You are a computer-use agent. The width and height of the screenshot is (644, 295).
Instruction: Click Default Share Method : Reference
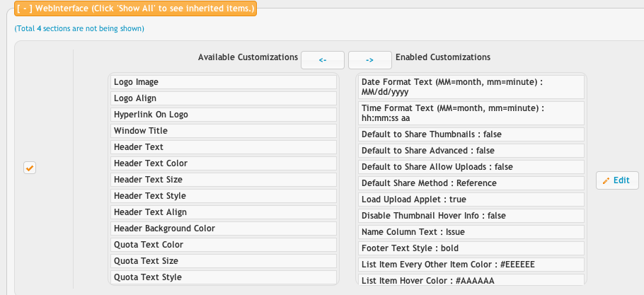click(471, 183)
